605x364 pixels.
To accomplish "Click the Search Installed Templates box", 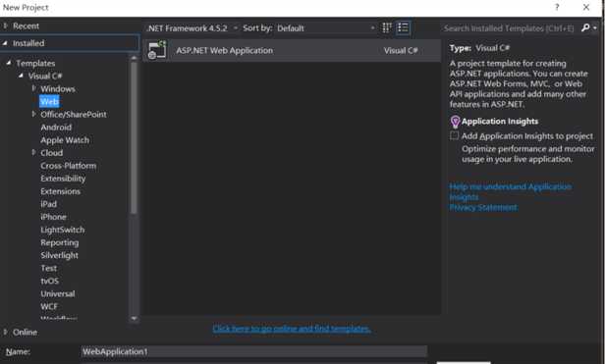I will click(509, 28).
